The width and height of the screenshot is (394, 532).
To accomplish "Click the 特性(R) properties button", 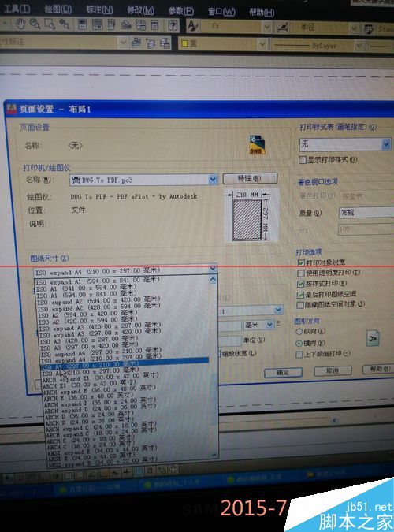I will 250,178.
